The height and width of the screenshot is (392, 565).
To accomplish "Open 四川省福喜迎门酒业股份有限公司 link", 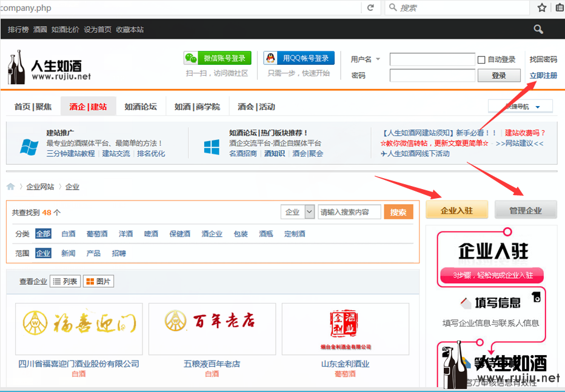I will point(79,364).
